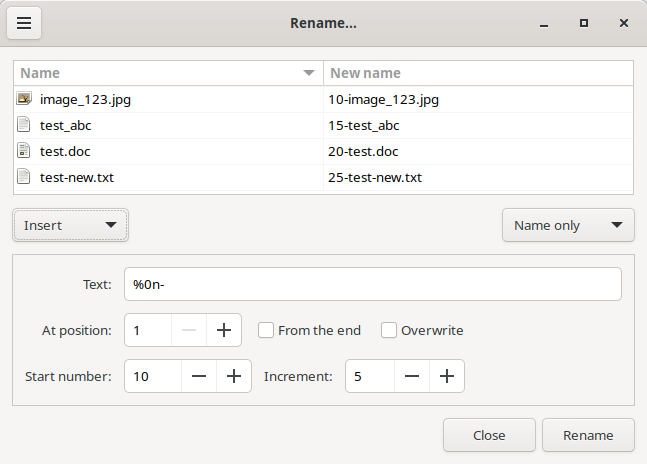Open the Name only dropdown
Screen dimensions: 647x464
click(x=568, y=225)
